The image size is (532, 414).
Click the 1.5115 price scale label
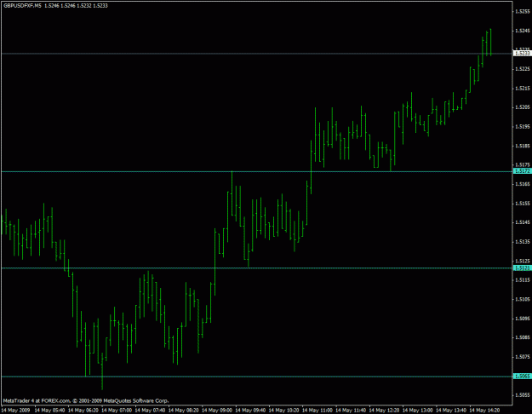523,280
